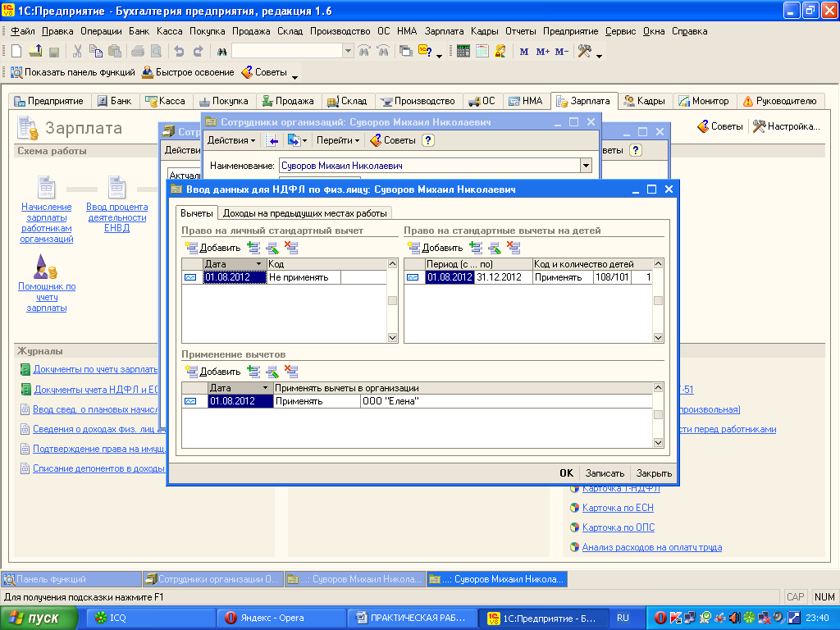This screenshot has width=840, height=630.
Task: Click the Помощник по учету зарплаты wizard icon
Action: point(45,267)
